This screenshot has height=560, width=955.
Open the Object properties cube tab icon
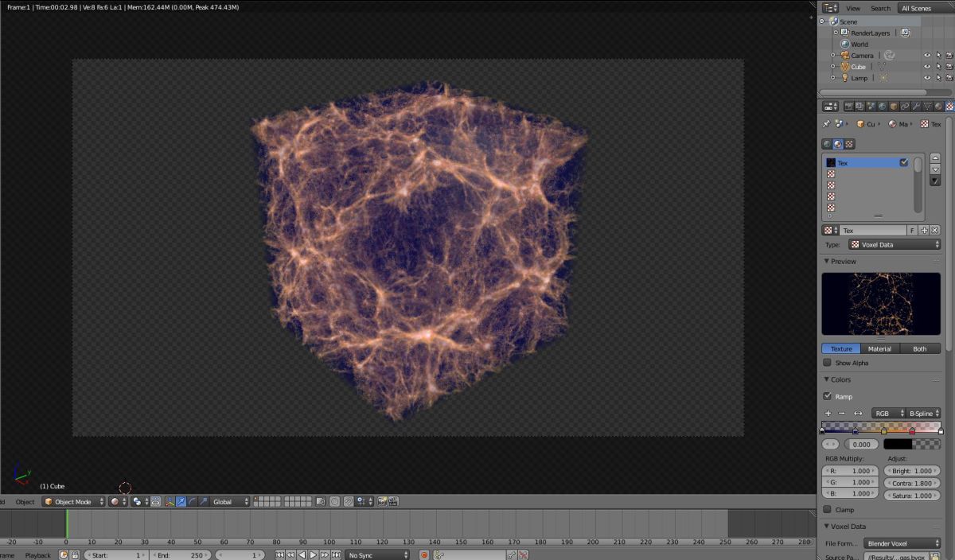tap(894, 106)
